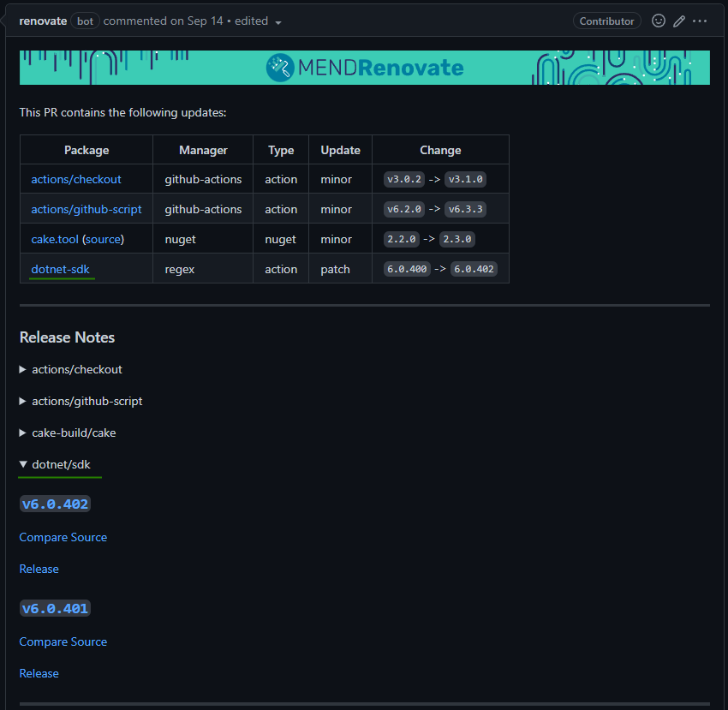Expand the actions/github-script release notes
Screen dimensions: 728x710
(x=81, y=401)
